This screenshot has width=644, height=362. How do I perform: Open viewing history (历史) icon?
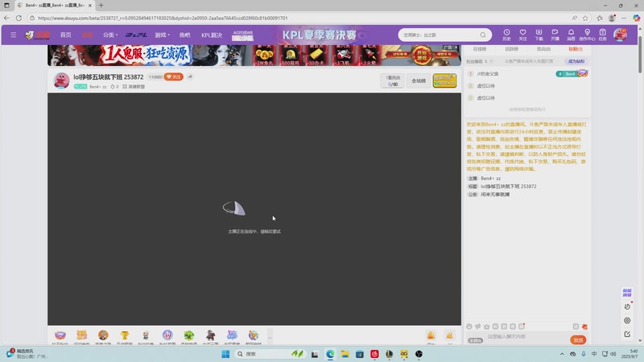coord(506,35)
